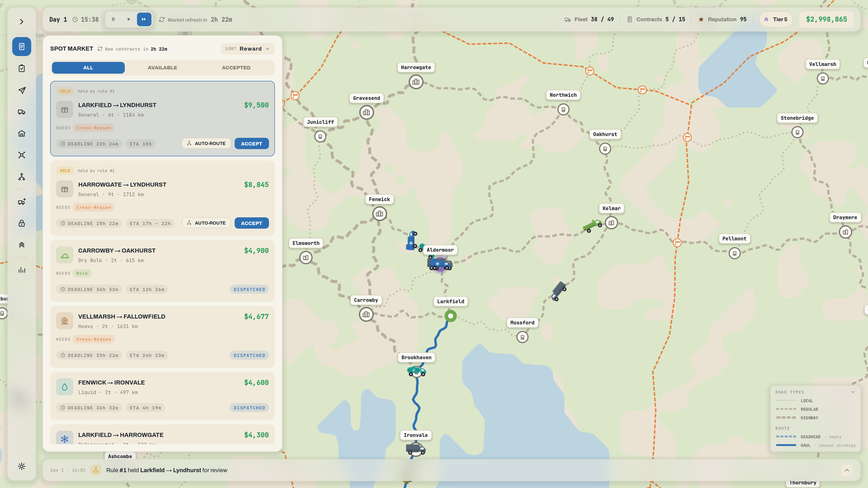
Task: Accept the Larkfield → Lyndhurst contract
Action: [251, 144]
